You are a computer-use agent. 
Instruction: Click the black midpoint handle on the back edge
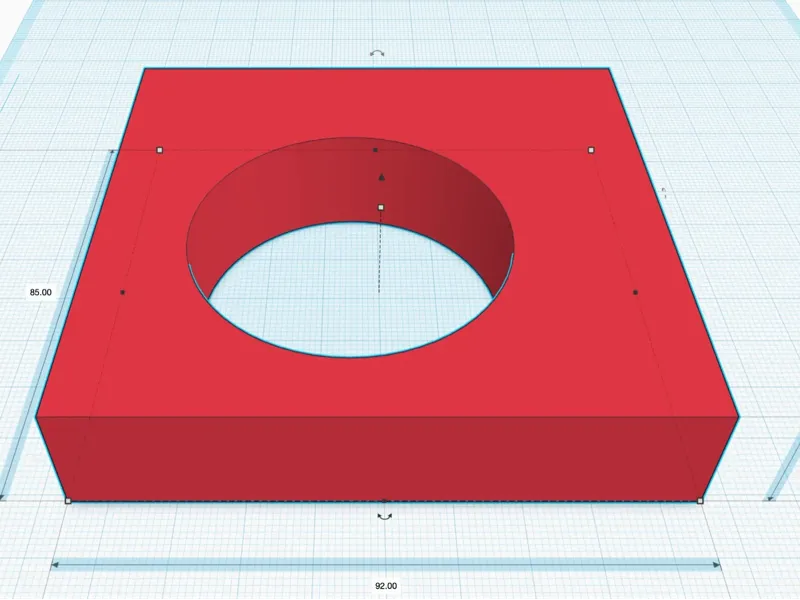pyautogui.click(x=376, y=150)
